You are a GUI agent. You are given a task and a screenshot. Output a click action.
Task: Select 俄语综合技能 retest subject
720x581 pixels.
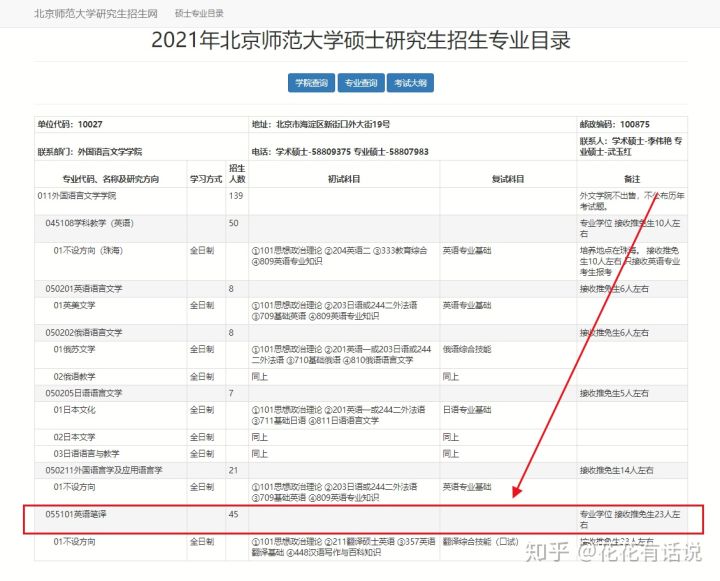[467, 350]
